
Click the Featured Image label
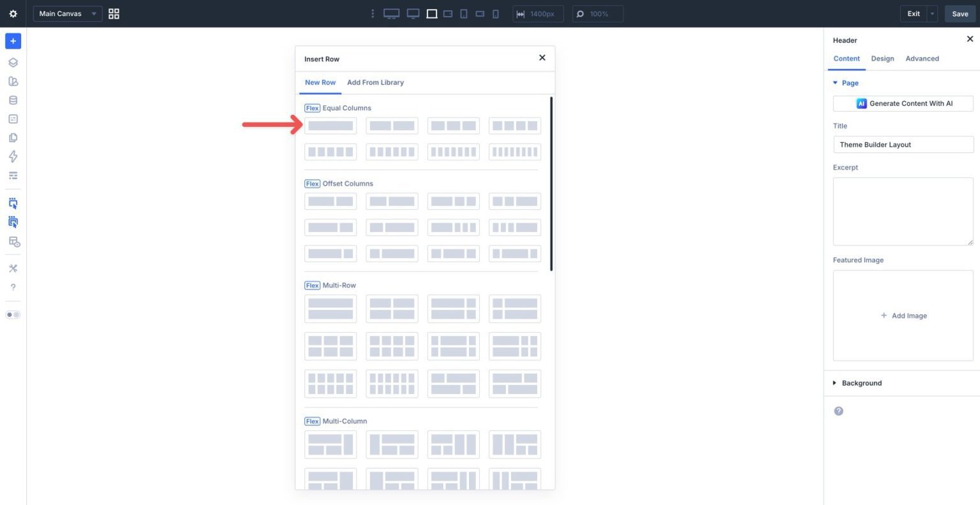click(858, 260)
